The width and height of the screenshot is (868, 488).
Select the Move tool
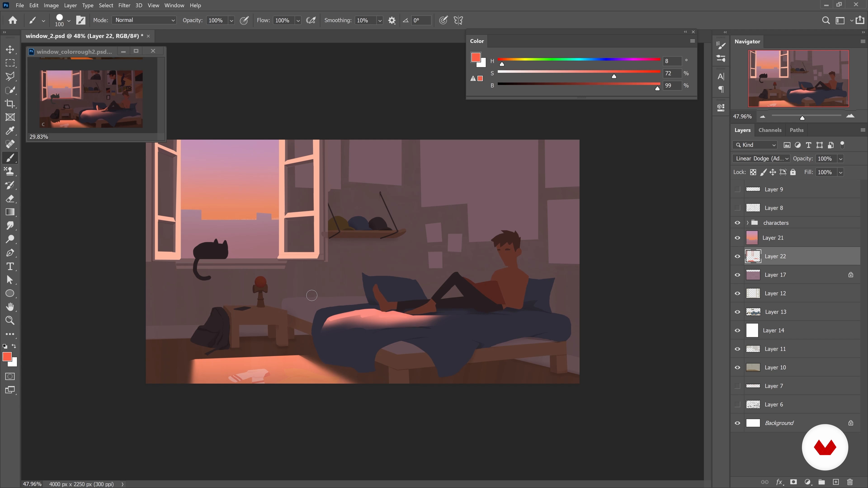10,49
